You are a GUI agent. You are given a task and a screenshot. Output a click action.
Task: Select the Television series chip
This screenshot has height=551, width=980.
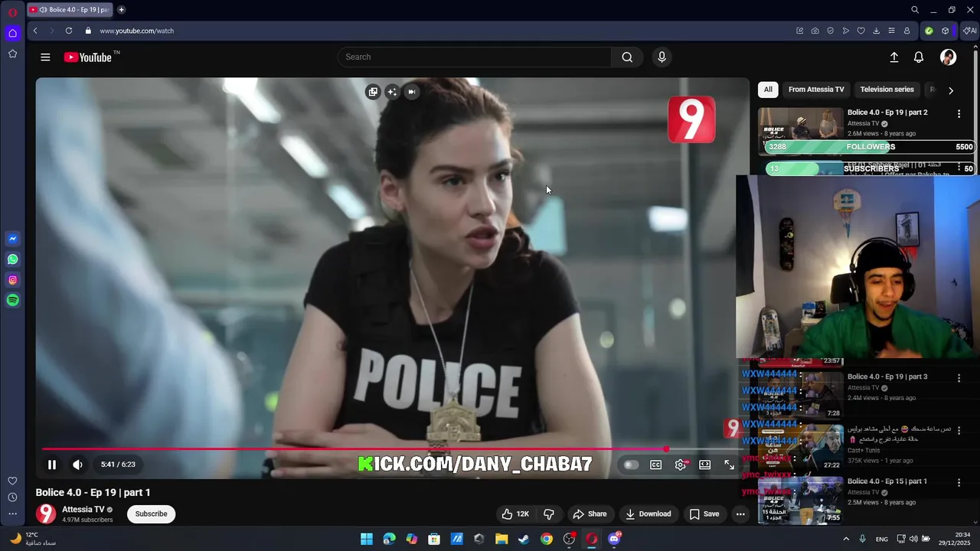click(887, 90)
